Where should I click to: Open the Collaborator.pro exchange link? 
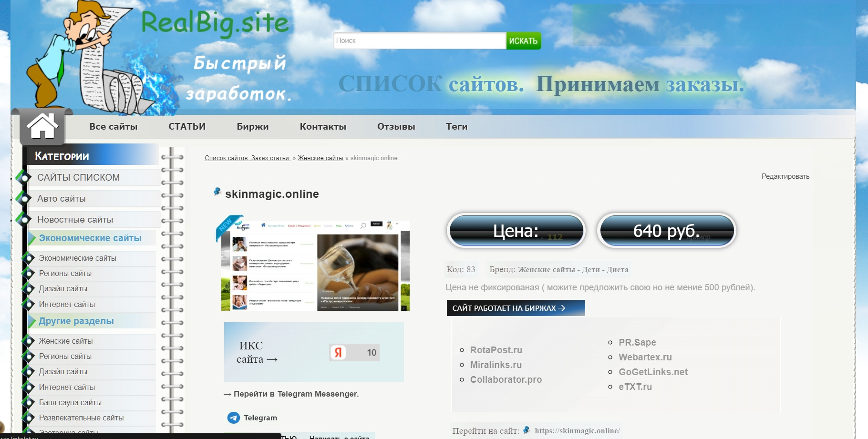[506, 380]
